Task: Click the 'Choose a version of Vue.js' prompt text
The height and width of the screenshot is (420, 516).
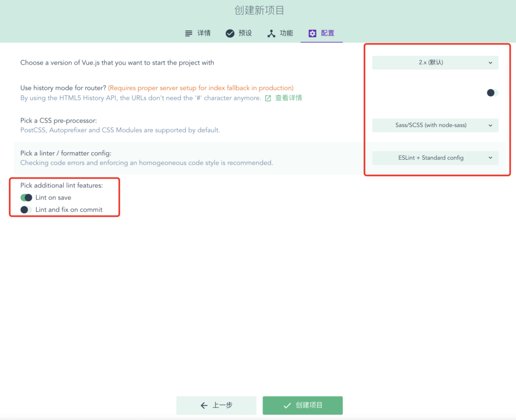Action: [117, 63]
